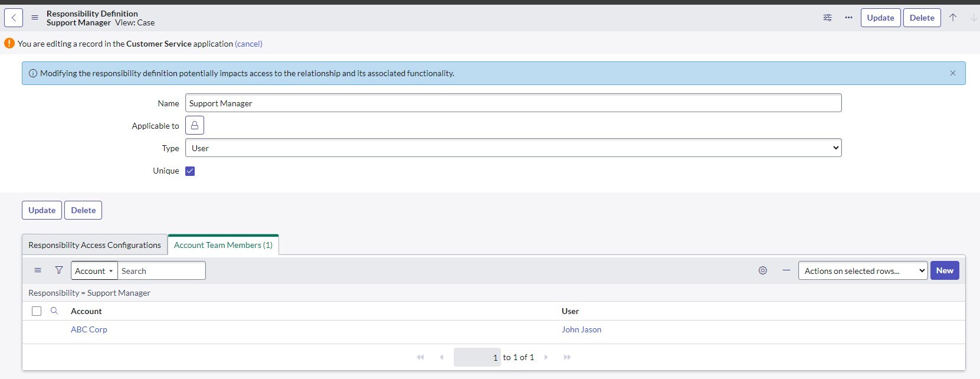
Task: Dismiss the blue info message banner
Action: (x=952, y=73)
